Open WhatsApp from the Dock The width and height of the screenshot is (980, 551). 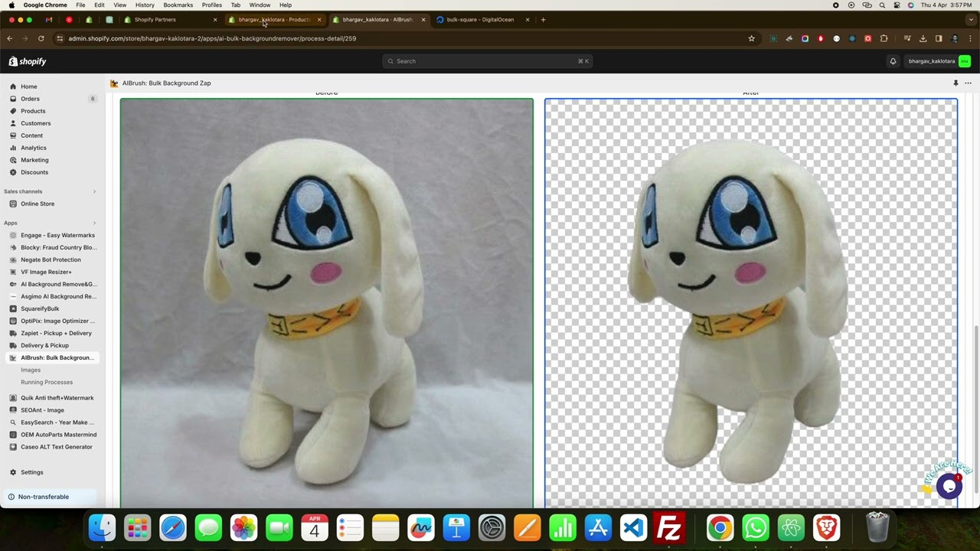pos(755,527)
